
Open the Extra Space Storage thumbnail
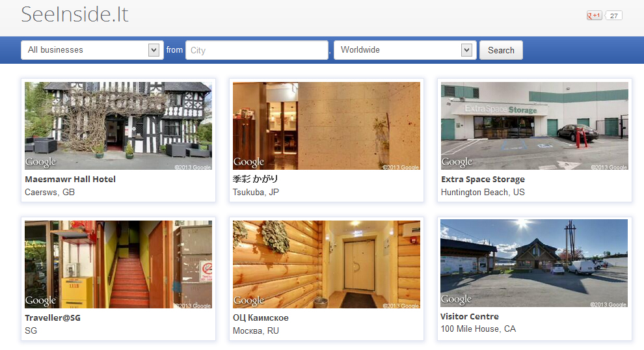click(534, 126)
